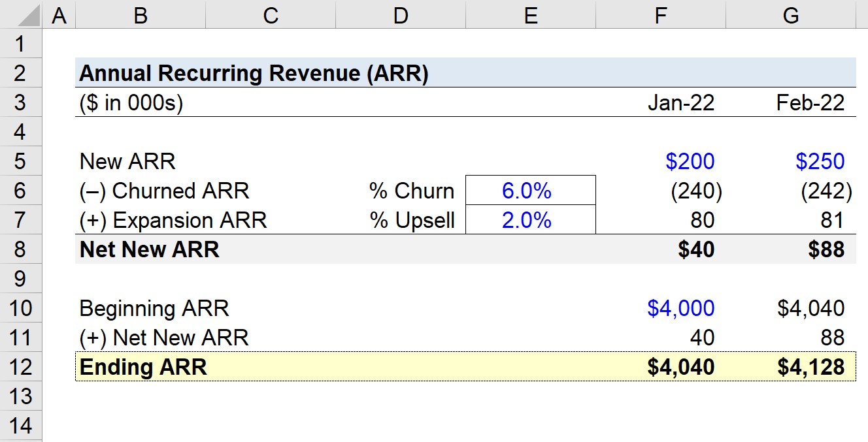868x442 pixels.
Task: Click the Jan-22 New ARR $200 cell
Action: pos(661,161)
